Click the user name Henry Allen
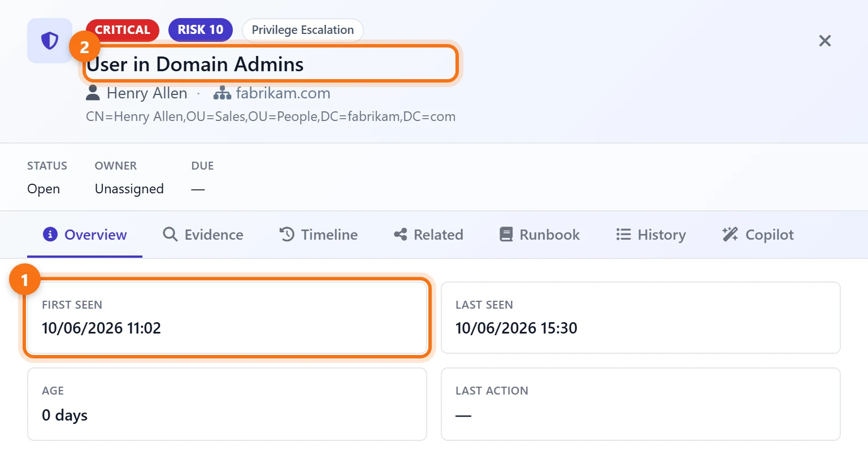868x459 pixels. [x=147, y=93]
